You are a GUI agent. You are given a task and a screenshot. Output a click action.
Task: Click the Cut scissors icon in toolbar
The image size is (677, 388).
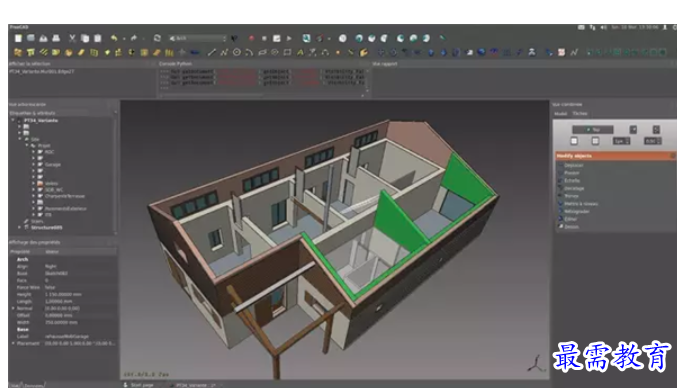(72, 38)
